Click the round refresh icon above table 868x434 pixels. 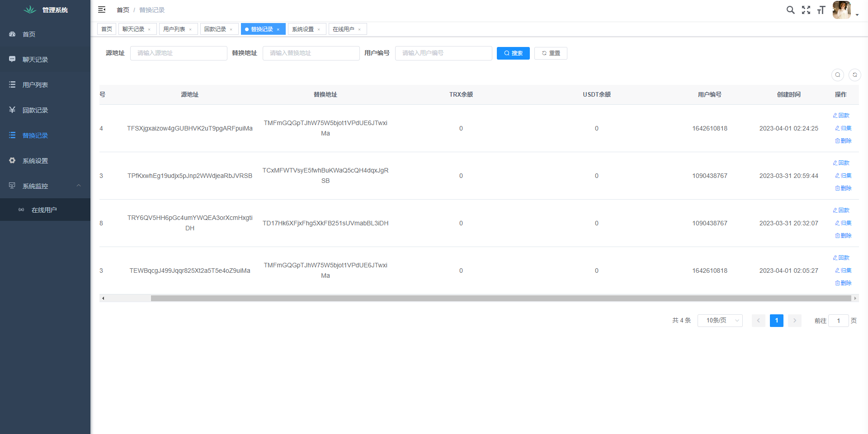coord(854,75)
